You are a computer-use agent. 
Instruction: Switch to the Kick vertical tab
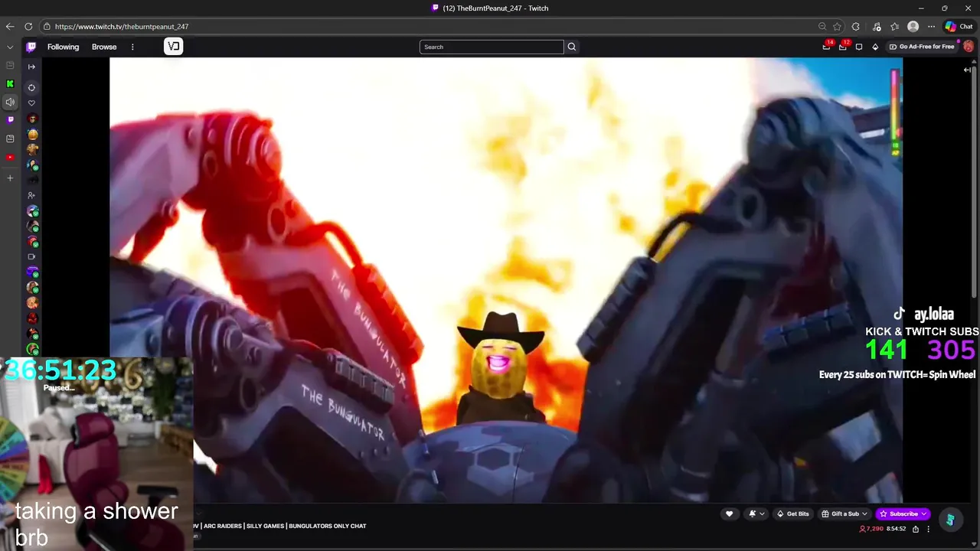[x=10, y=84]
